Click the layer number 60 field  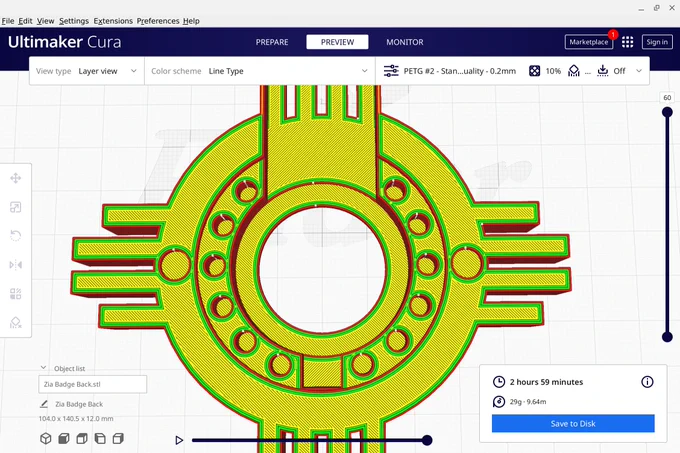click(667, 98)
